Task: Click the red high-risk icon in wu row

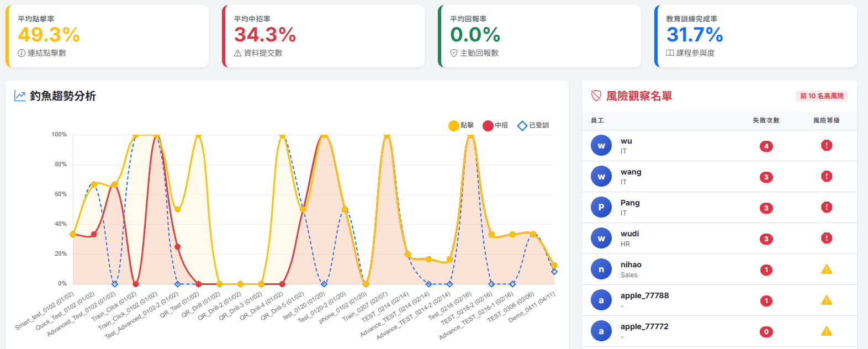Action: click(827, 145)
